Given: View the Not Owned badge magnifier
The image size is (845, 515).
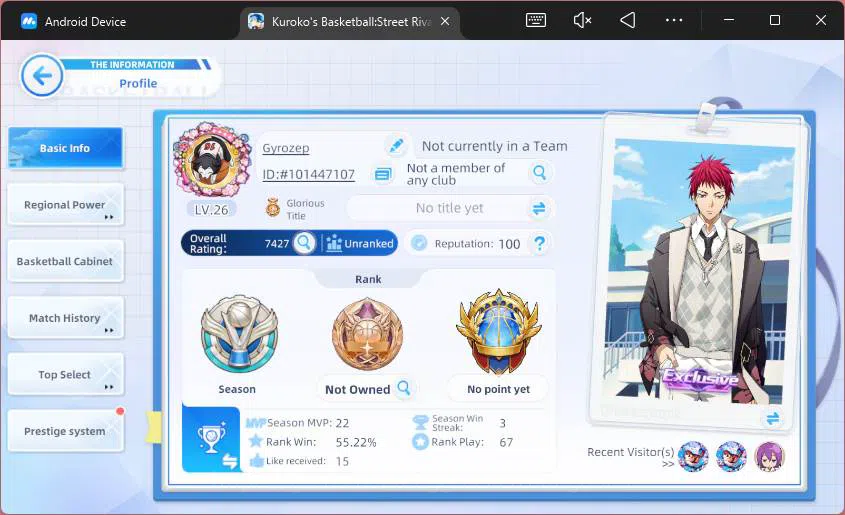Looking at the screenshot, I should pyautogui.click(x=404, y=388).
